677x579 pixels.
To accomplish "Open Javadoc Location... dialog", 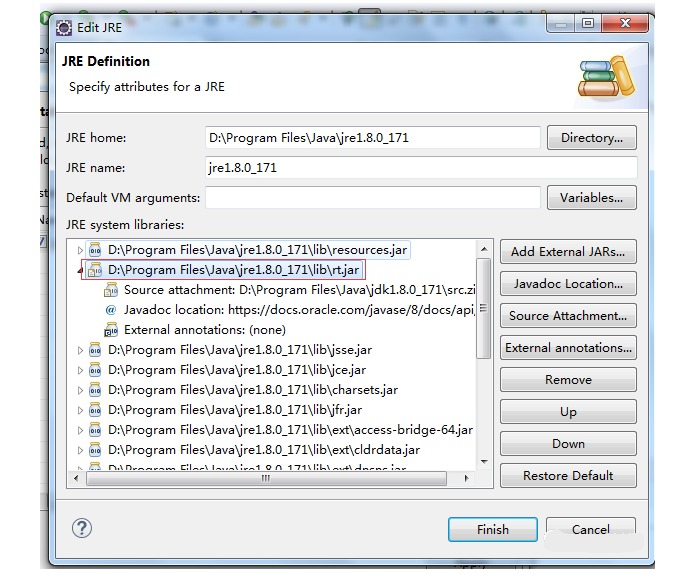I will (568, 284).
